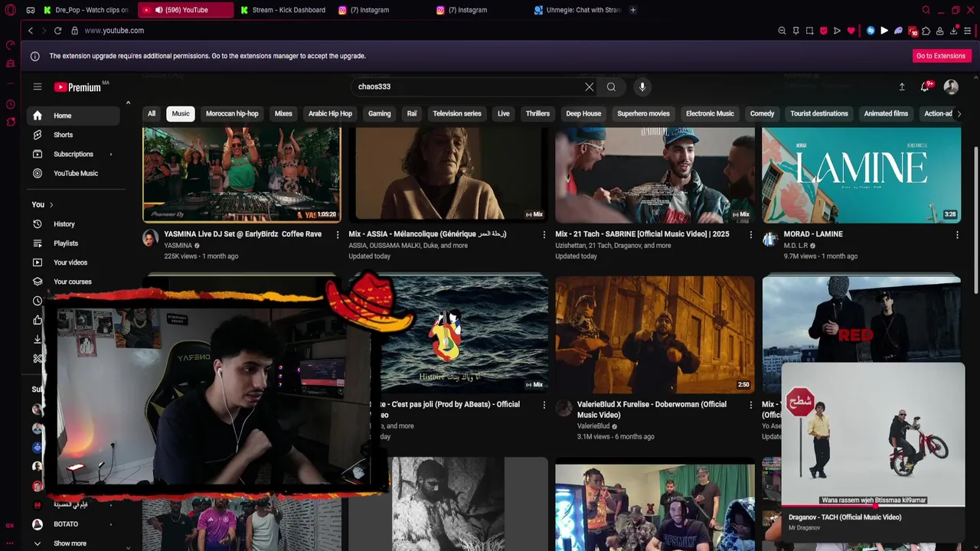Image resolution: width=980 pixels, height=551 pixels.
Task: Open watch History in the sidebar
Action: [x=75, y=224]
